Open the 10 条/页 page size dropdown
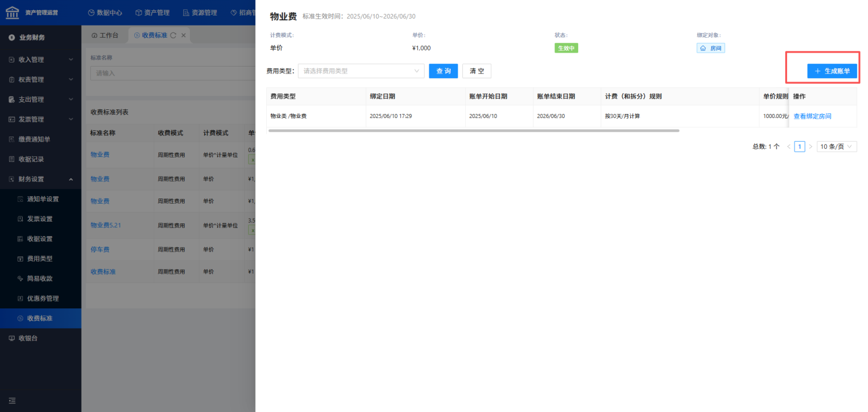 click(x=837, y=146)
